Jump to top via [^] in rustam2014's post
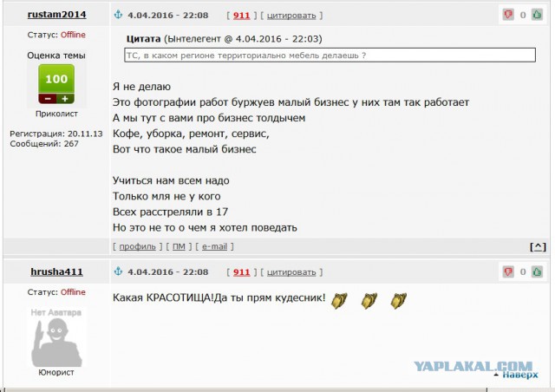Image resolution: width=555 pixels, height=392 pixels. pos(538,246)
